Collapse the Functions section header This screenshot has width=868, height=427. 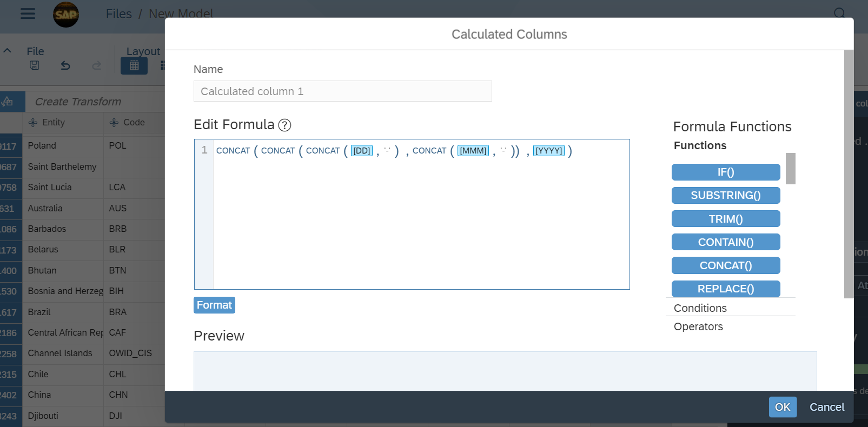700,145
